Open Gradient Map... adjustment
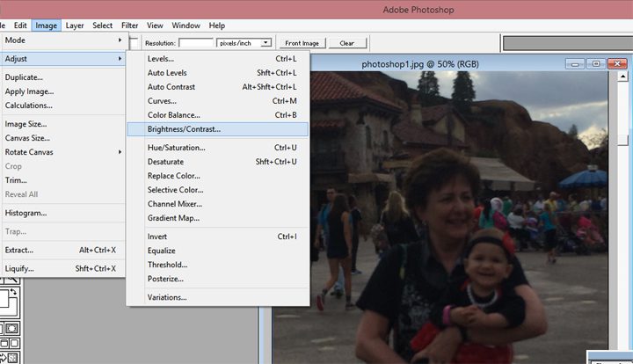This screenshot has width=633, height=364. coord(218,218)
